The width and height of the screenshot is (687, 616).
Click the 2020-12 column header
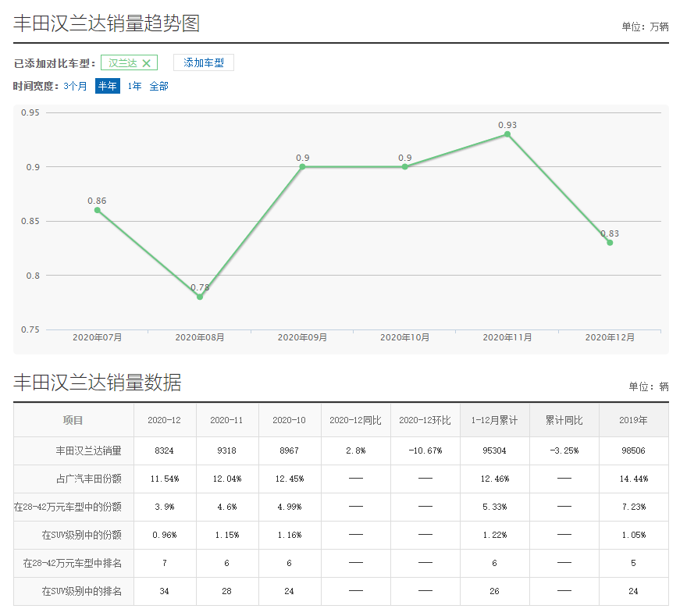pos(165,420)
